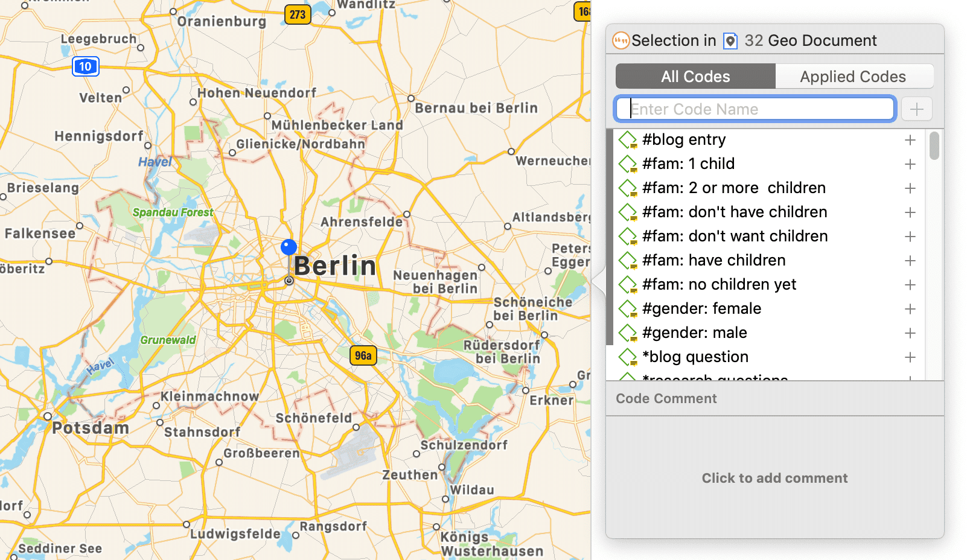
Task: Click the Erkner label on map
Action: click(552, 400)
